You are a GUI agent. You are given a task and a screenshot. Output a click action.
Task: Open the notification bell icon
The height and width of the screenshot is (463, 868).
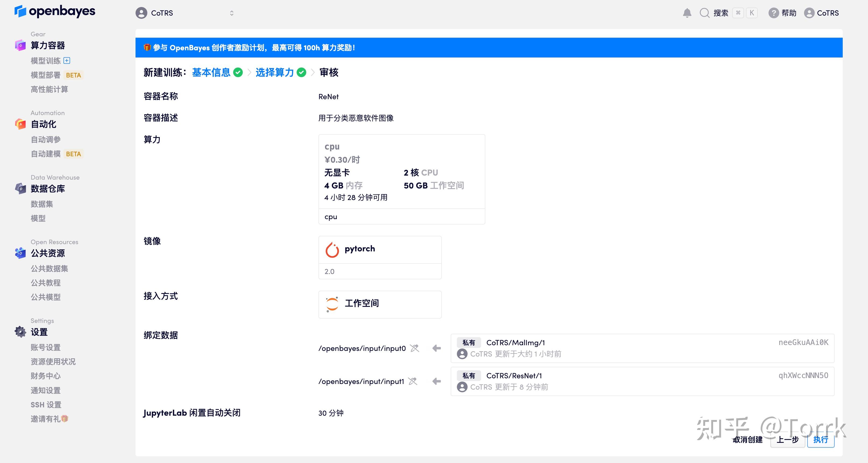pyautogui.click(x=688, y=12)
